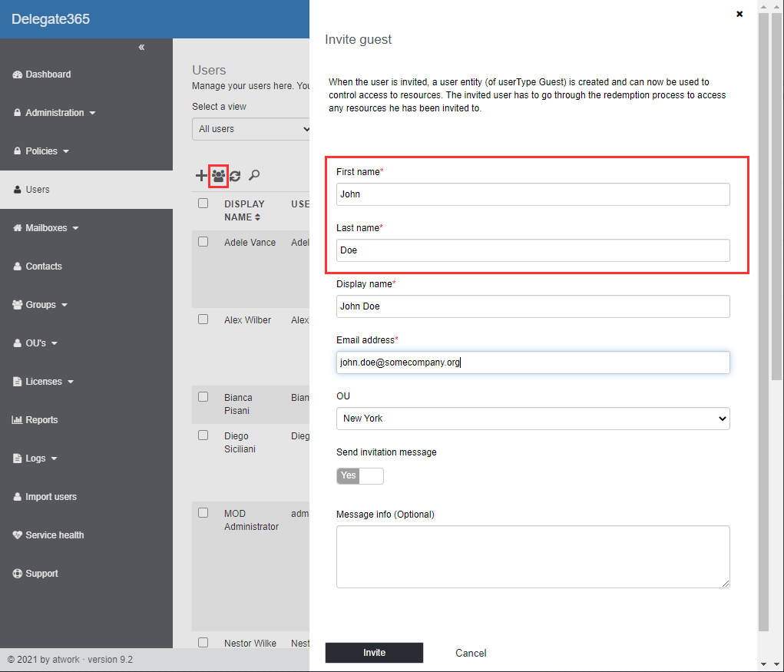Collapse the sidebar with double-chevron icon
Viewport: 784px width, 672px height.
[x=141, y=48]
